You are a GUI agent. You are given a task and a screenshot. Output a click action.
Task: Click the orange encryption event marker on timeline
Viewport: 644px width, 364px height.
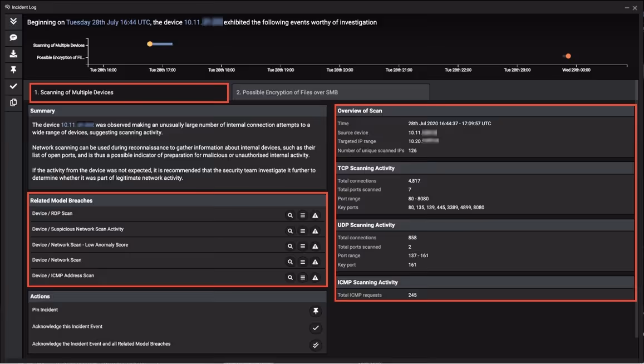[x=568, y=56]
